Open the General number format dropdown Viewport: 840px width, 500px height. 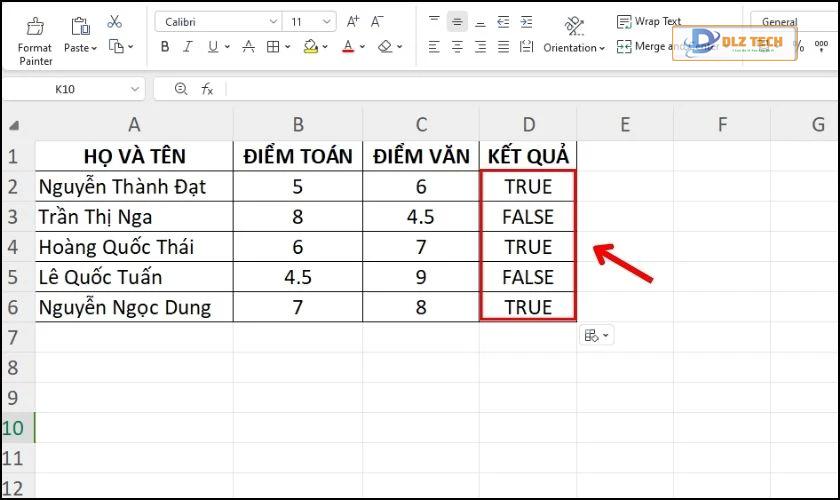pyautogui.click(x=794, y=21)
